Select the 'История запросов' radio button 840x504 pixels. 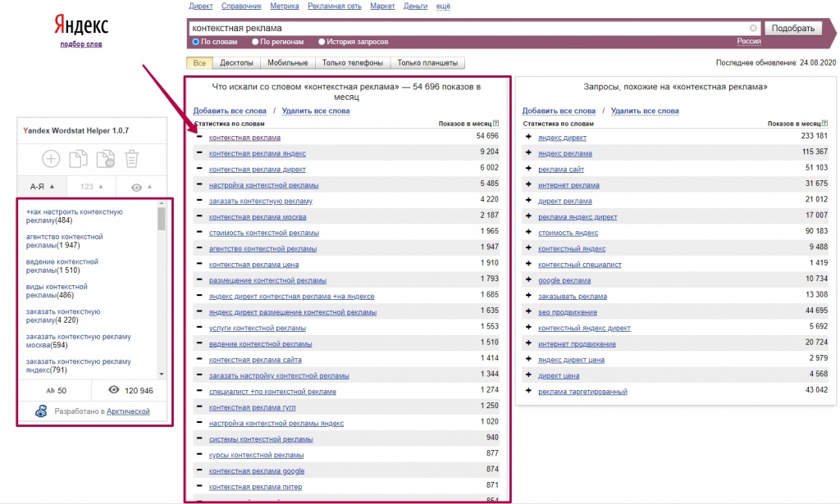321,42
